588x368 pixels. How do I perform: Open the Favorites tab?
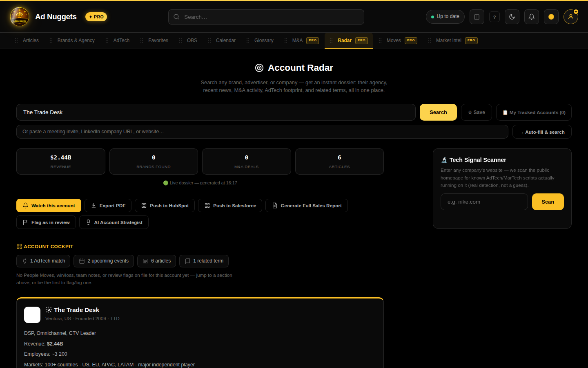click(158, 40)
